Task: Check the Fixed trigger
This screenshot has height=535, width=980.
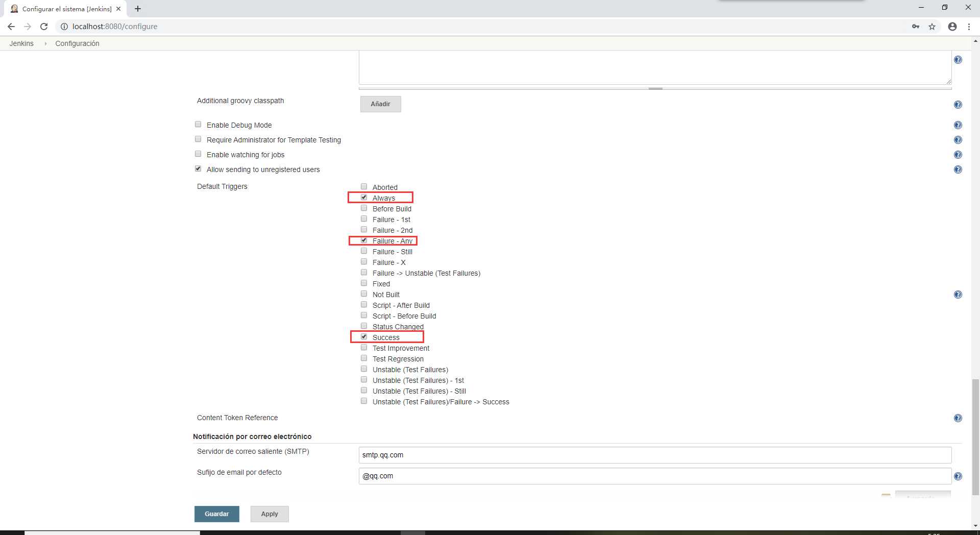Action: [x=364, y=283]
